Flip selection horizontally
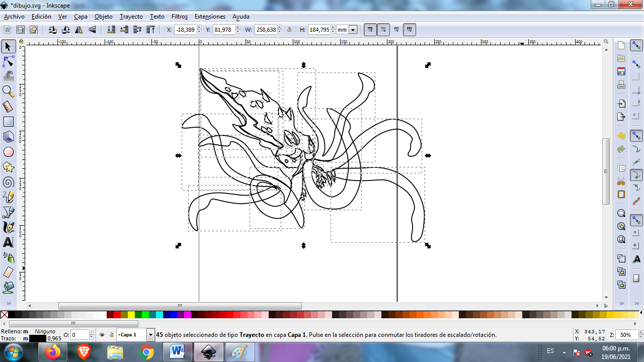 coord(79,30)
